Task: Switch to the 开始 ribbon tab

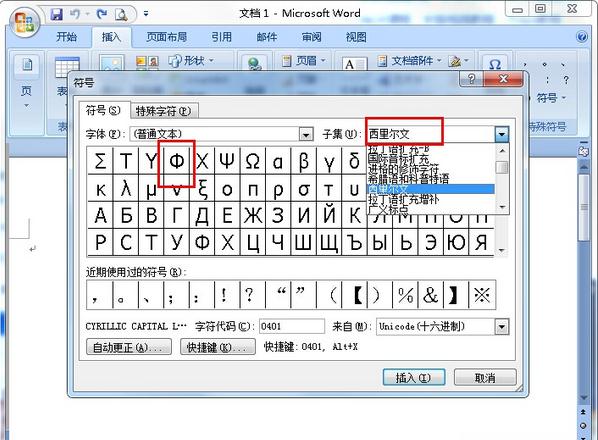Action: [x=66, y=37]
